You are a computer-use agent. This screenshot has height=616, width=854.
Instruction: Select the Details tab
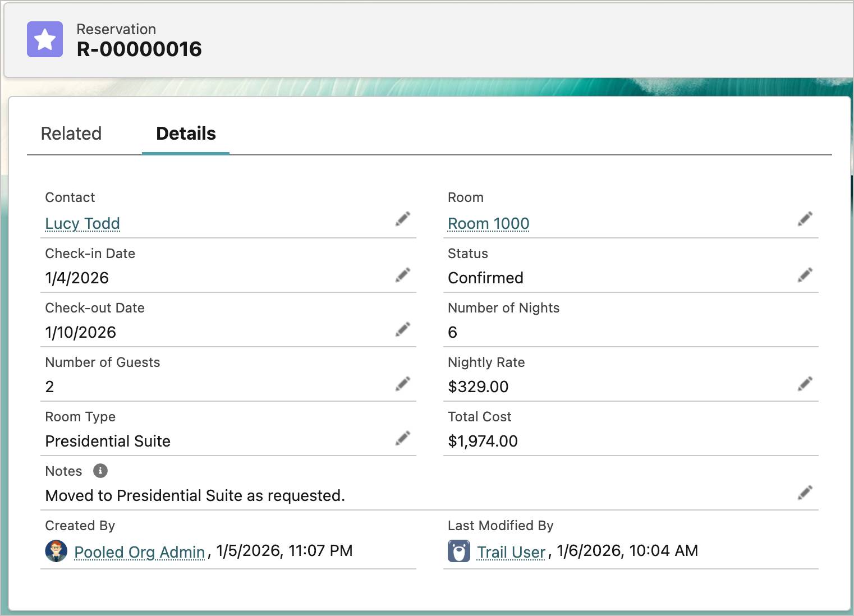click(x=186, y=134)
